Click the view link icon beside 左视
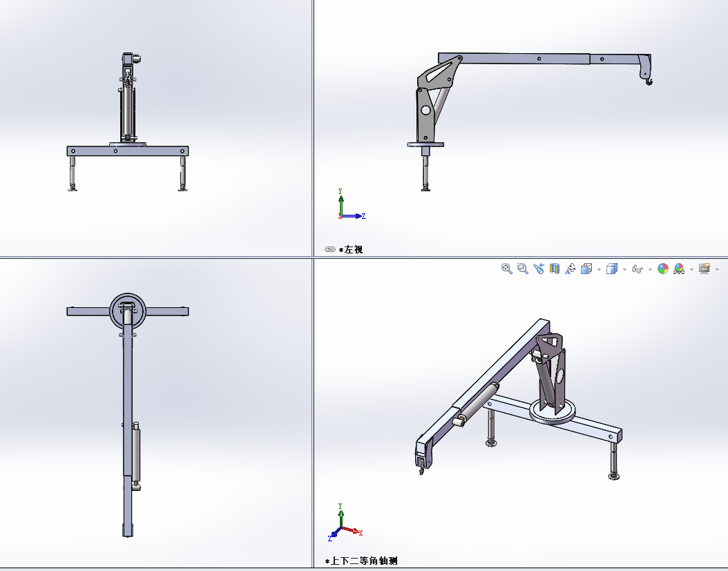The height and width of the screenshot is (571, 728). pyautogui.click(x=329, y=249)
